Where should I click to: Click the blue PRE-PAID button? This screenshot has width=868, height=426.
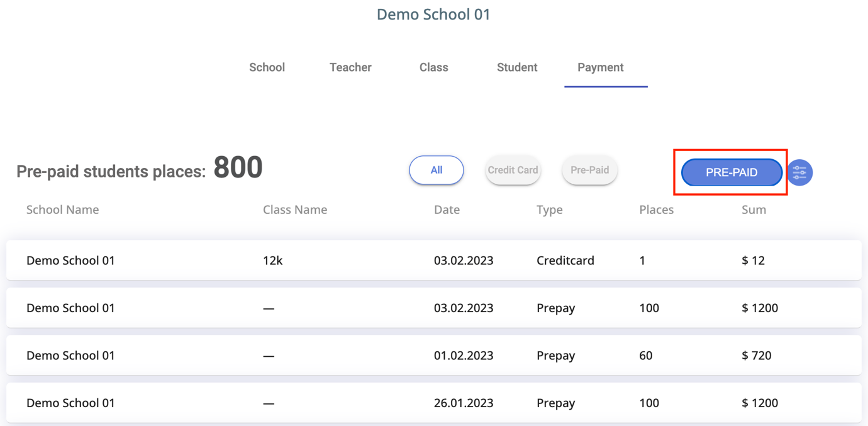coord(732,172)
